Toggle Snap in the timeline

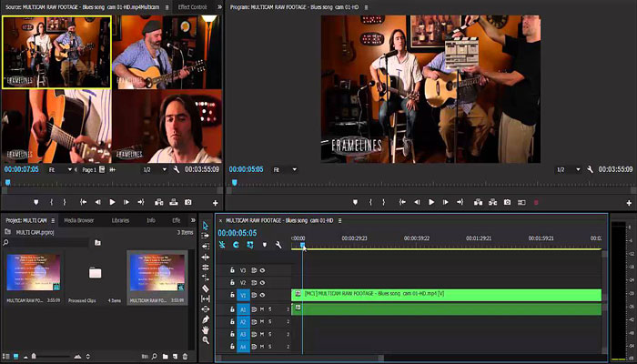236,245
